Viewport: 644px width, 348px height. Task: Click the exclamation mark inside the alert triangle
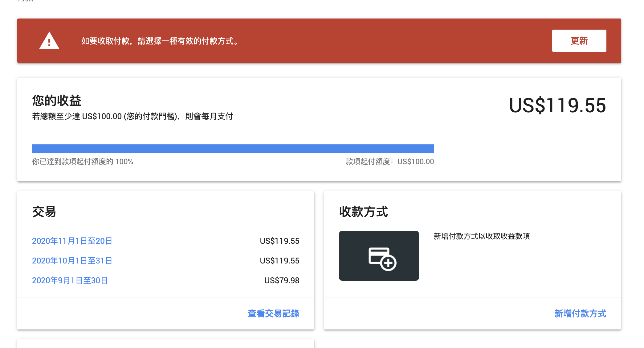pos(49,43)
